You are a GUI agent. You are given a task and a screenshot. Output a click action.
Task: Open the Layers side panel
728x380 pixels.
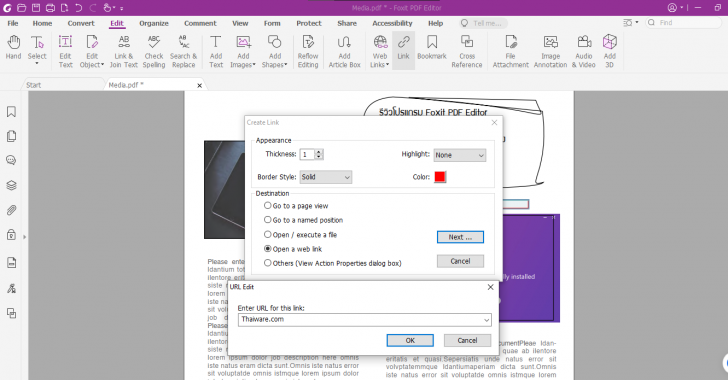[12, 185]
